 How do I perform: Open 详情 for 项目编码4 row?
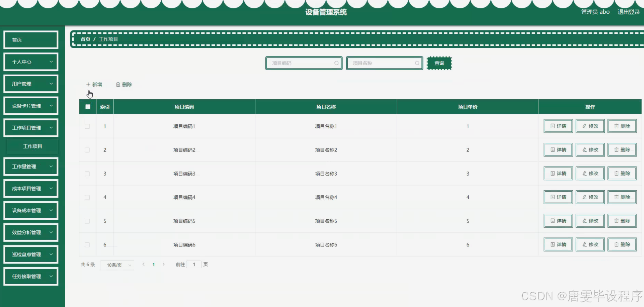[558, 197]
